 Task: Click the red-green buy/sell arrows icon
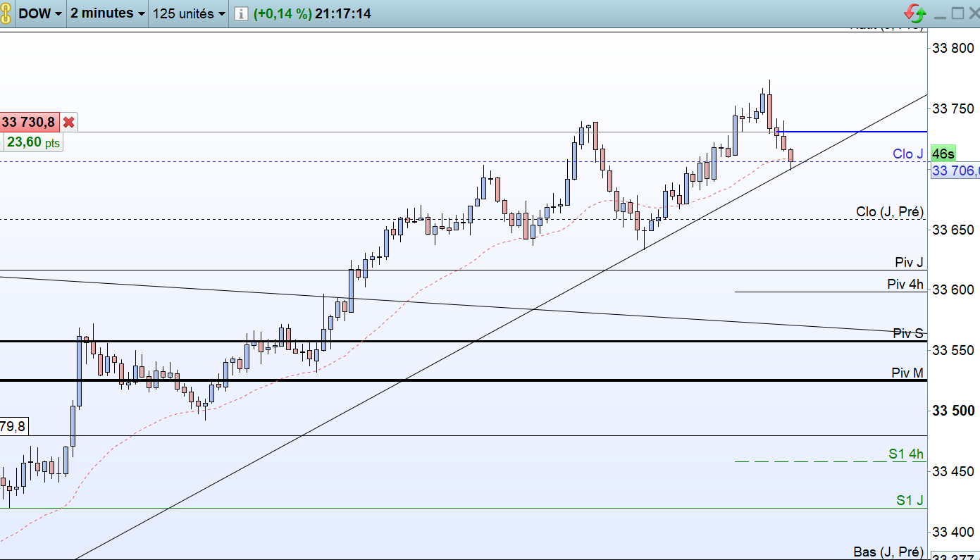[915, 13]
